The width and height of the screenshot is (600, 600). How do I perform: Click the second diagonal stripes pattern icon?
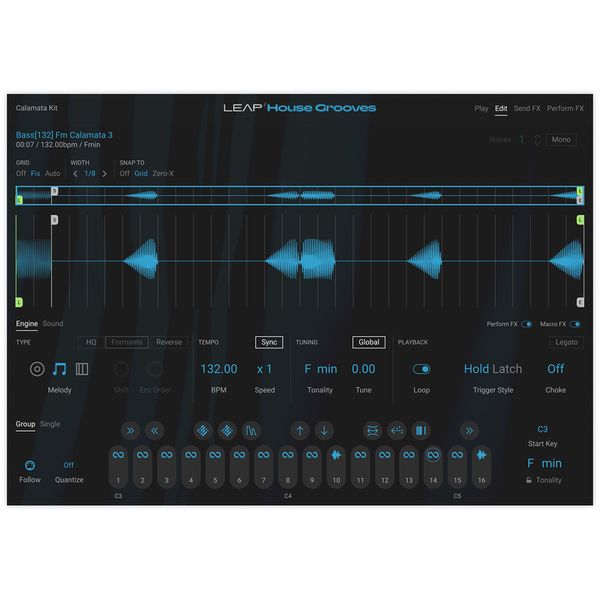coord(227,431)
